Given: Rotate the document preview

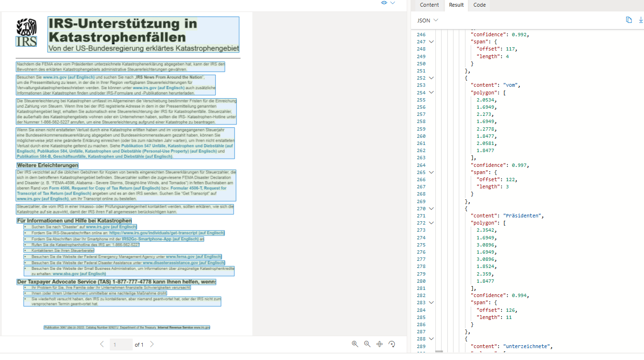Looking at the screenshot, I should [392, 344].
